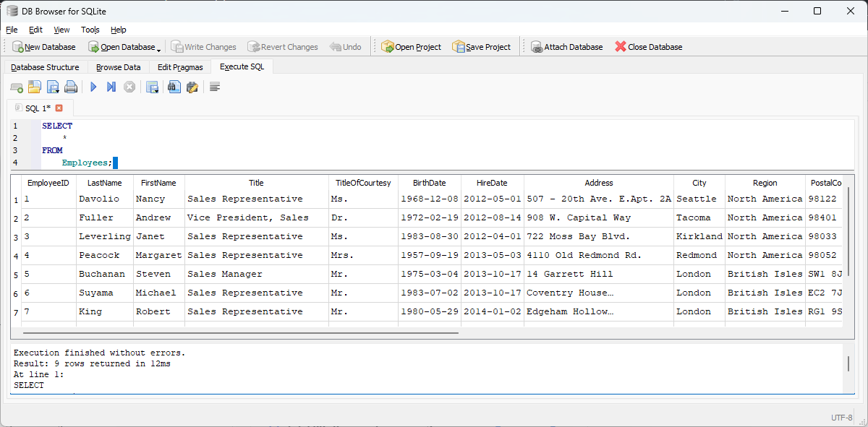Switch to the Browse Data tab
The image size is (868, 427).
(118, 67)
